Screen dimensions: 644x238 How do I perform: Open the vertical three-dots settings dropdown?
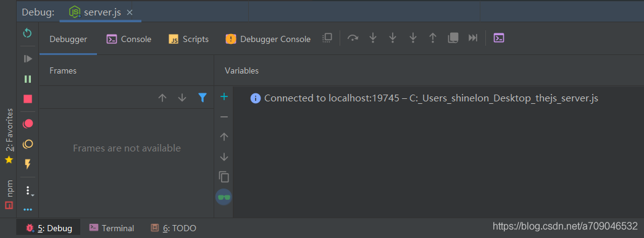[29, 191]
